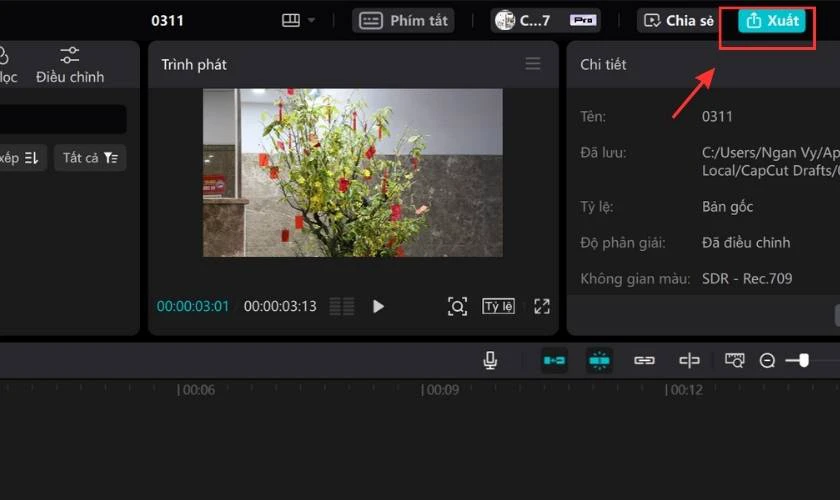Image resolution: width=840 pixels, height=500 pixels.
Task: Toggle clip linkage icon
Action: tap(644, 361)
